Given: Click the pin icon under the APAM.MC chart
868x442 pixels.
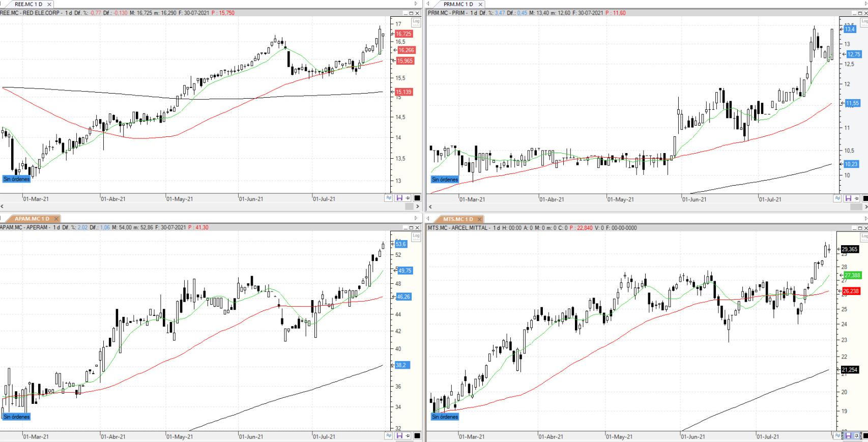Looking at the screenshot, I should click(408, 436).
